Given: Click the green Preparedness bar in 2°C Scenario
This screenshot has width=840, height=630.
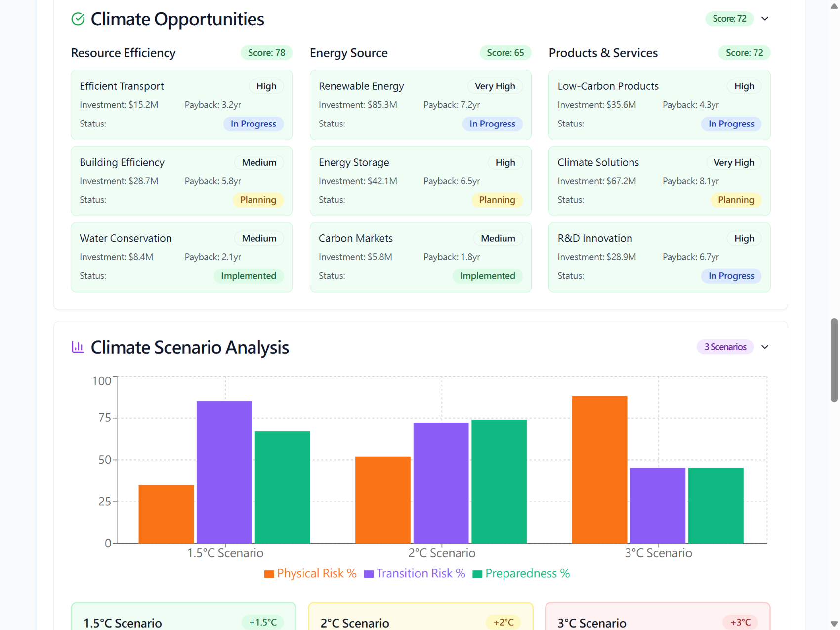Looking at the screenshot, I should (x=499, y=481).
